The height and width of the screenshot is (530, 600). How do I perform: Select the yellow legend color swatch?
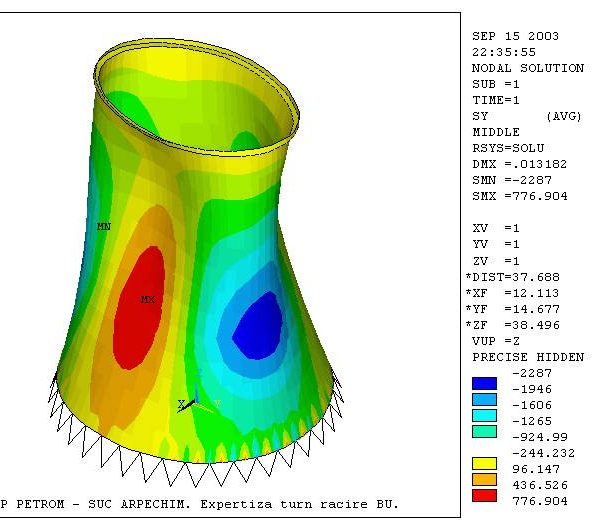point(482,465)
